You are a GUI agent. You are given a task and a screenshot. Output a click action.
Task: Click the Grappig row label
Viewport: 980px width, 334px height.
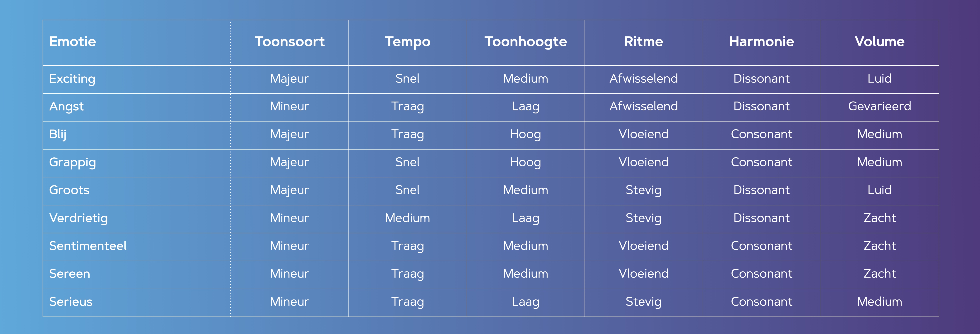pos(73,163)
